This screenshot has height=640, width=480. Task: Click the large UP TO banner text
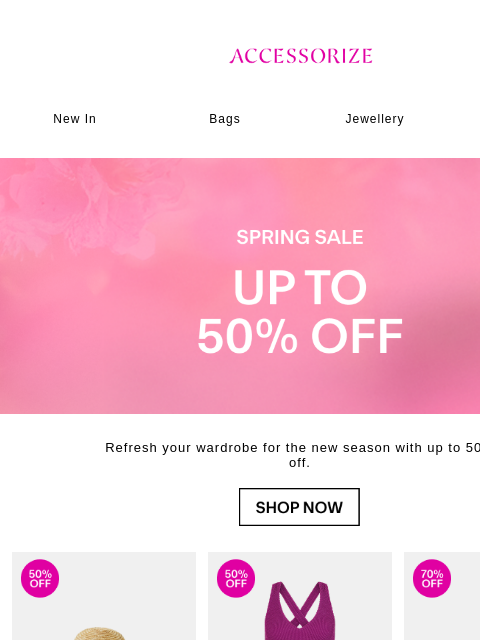coord(300,287)
